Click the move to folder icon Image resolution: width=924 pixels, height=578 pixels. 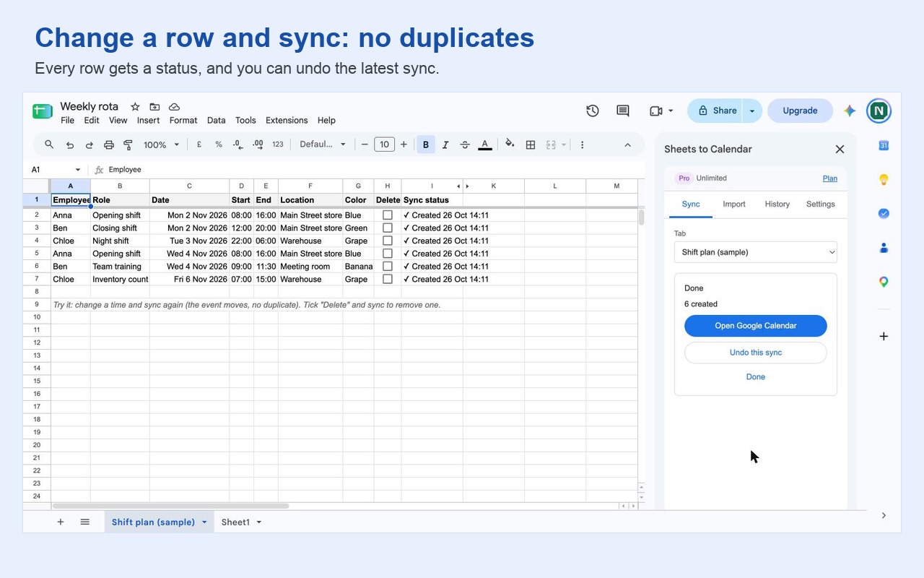pos(154,106)
